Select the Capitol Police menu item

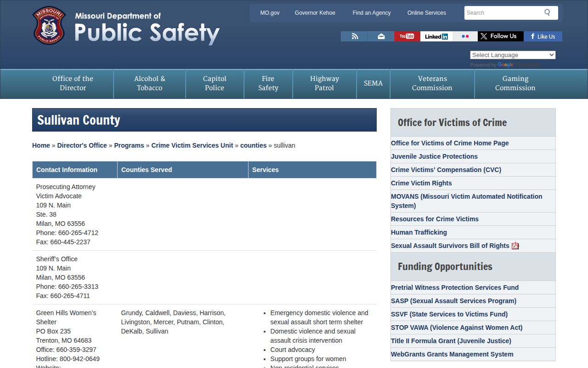(215, 83)
